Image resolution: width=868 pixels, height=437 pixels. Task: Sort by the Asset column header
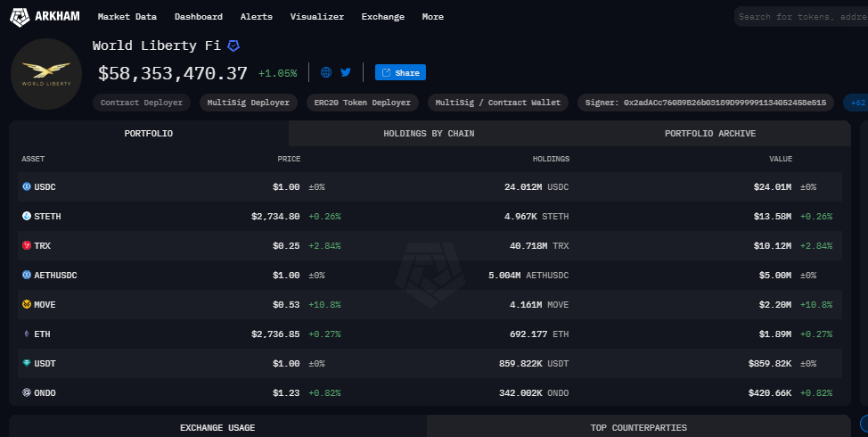(33, 159)
